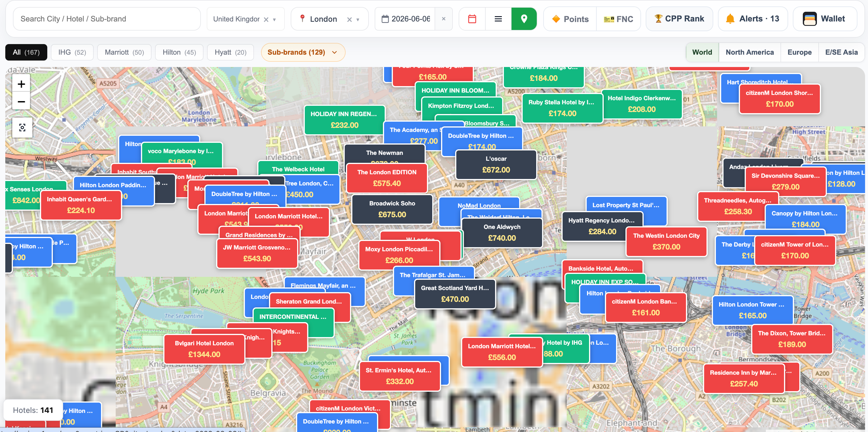The height and width of the screenshot is (432, 868).
Task: Filter by Hilton (45)
Action: (x=179, y=52)
